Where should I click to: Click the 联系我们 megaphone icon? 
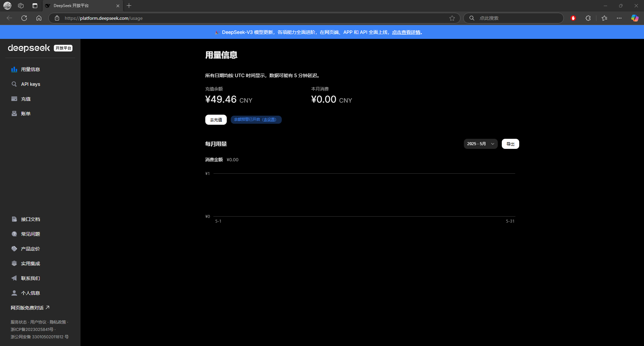[x=14, y=278]
